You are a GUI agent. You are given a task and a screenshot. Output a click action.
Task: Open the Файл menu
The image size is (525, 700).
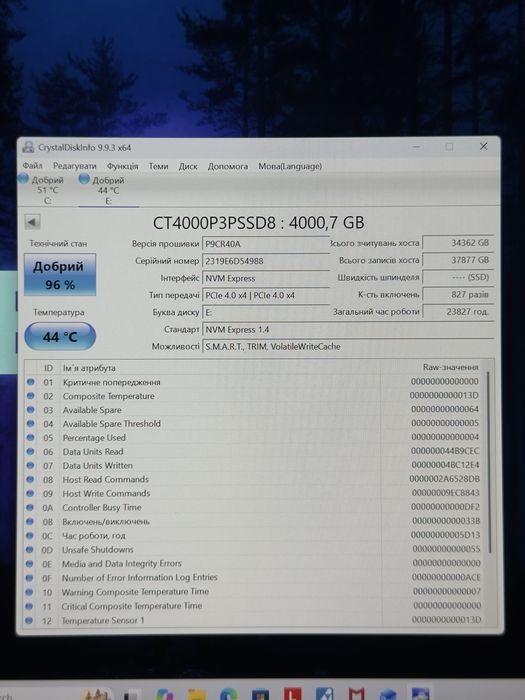(x=33, y=166)
